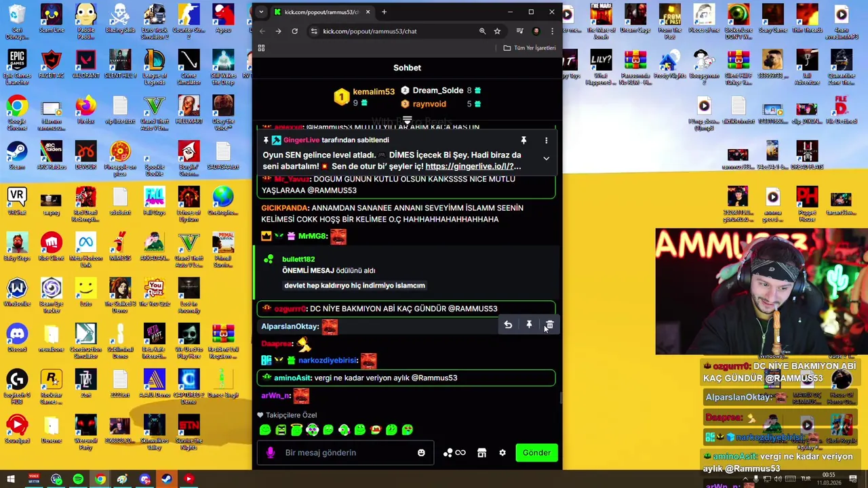Open the emoji picker in message box
This screenshot has height=488, width=868.
coord(421,453)
